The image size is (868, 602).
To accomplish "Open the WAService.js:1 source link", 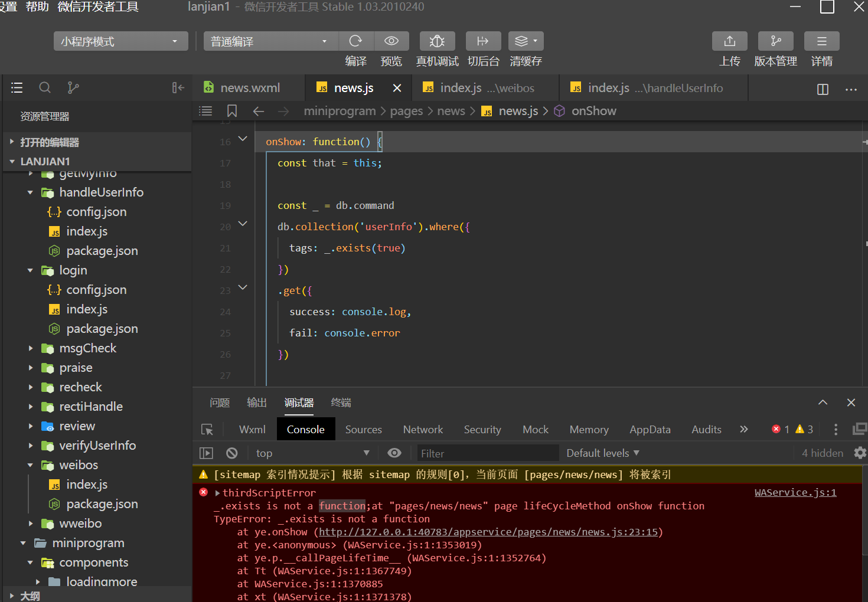I will coord(795,492).
